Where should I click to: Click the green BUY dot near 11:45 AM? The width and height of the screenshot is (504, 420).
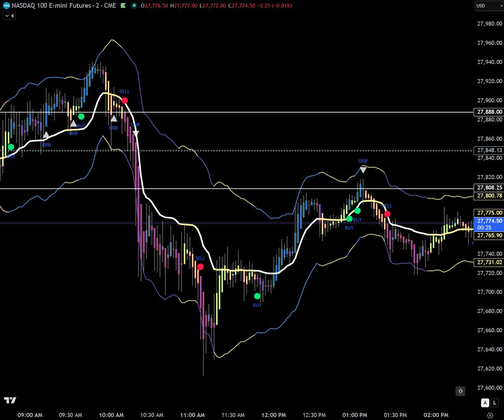257,296
